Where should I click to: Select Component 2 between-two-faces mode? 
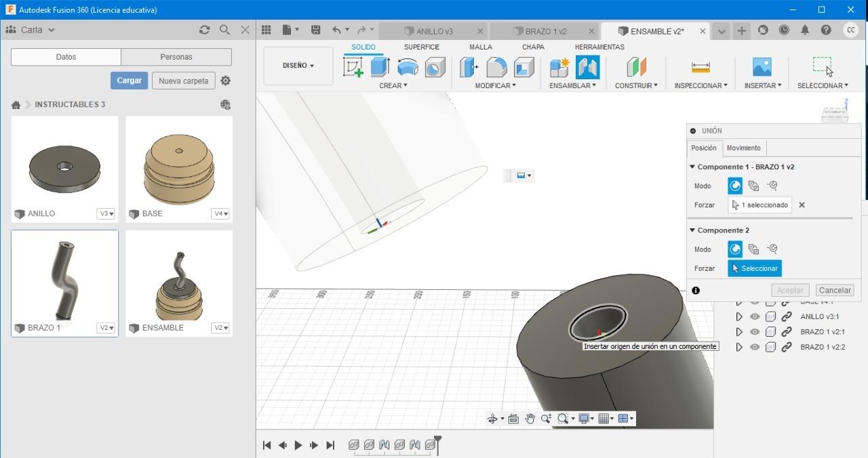pyautogui.click(x=753, y=249)
